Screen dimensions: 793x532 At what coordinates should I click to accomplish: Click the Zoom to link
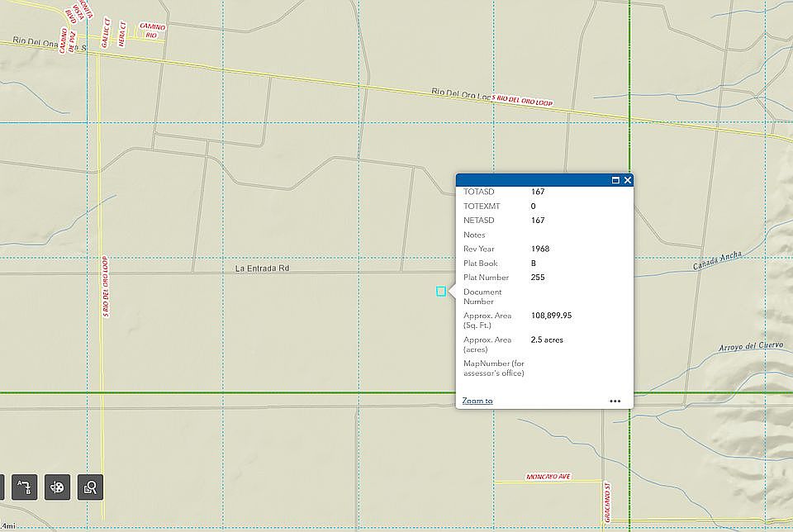click(x=477, y=401)
